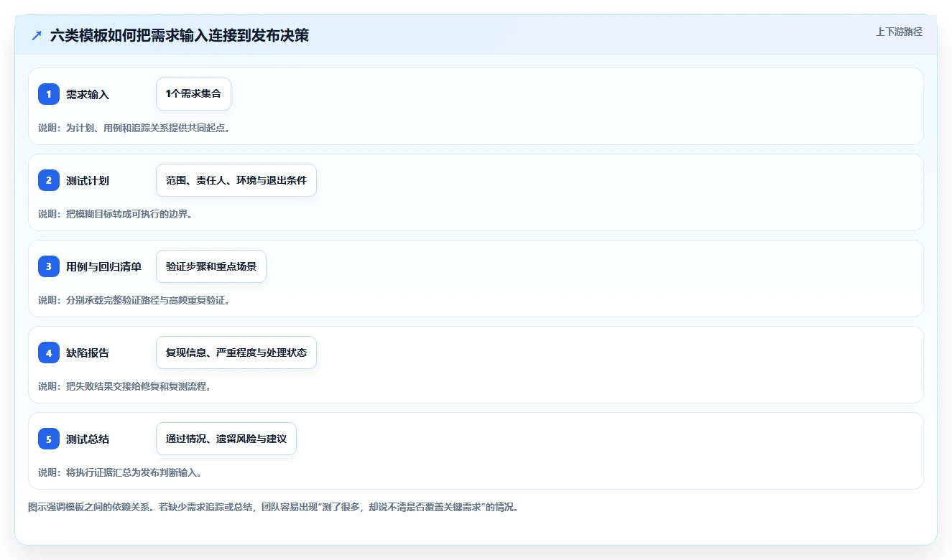Viewport: 952px width, 560px height.
Task: Click the '测试计划' step label
Action: click(88, 181)
